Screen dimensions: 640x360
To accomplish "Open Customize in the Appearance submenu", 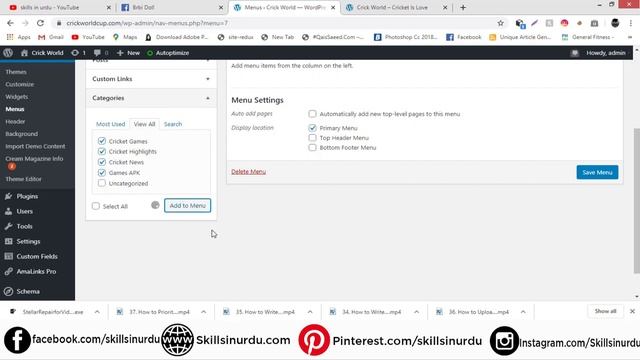I will (x=20, y=84).
